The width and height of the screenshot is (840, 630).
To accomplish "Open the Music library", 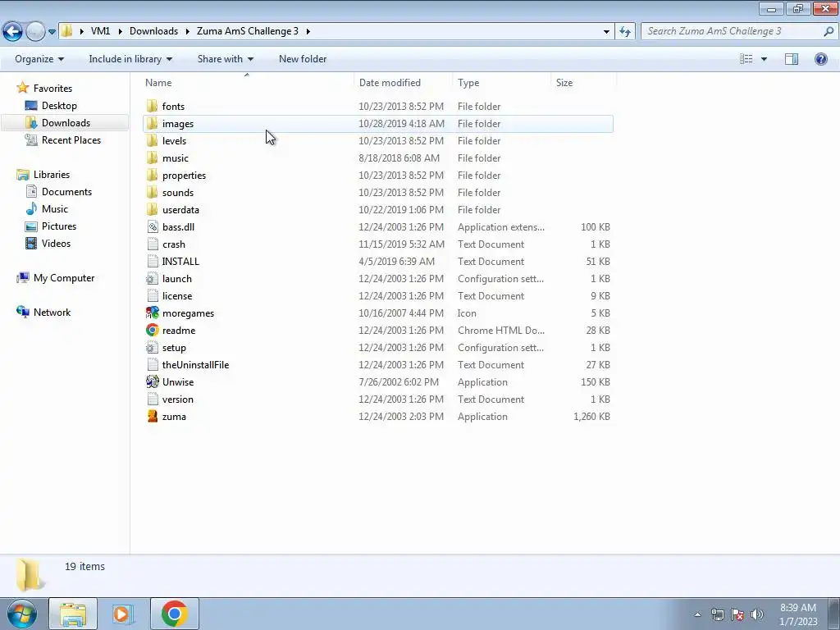I will (55, 209).
